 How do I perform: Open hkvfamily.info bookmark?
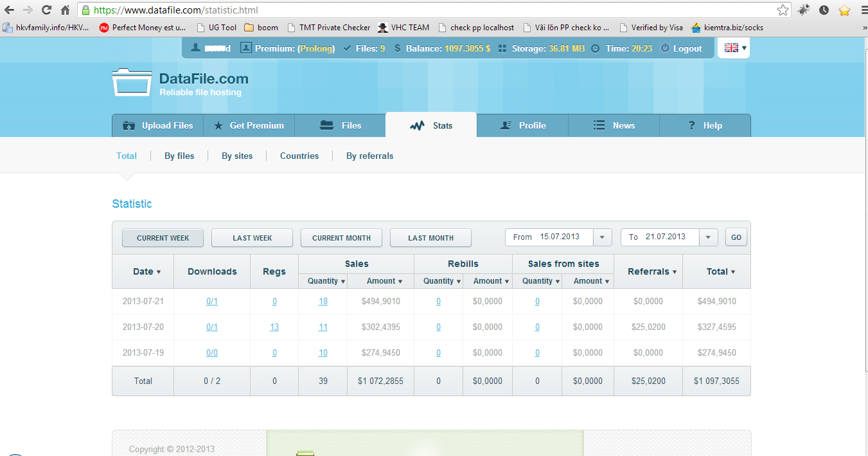tap(47, 28)
